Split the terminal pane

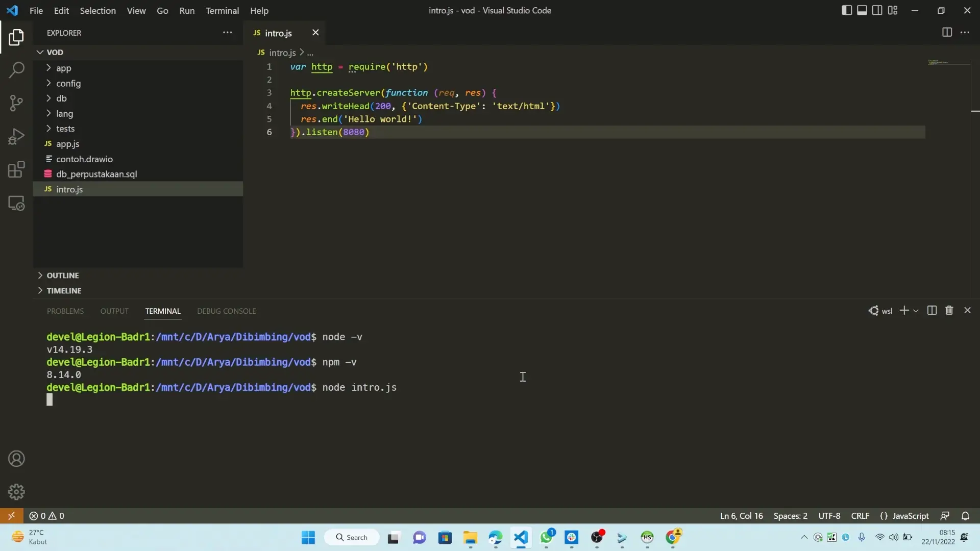[x=932, y=310]
